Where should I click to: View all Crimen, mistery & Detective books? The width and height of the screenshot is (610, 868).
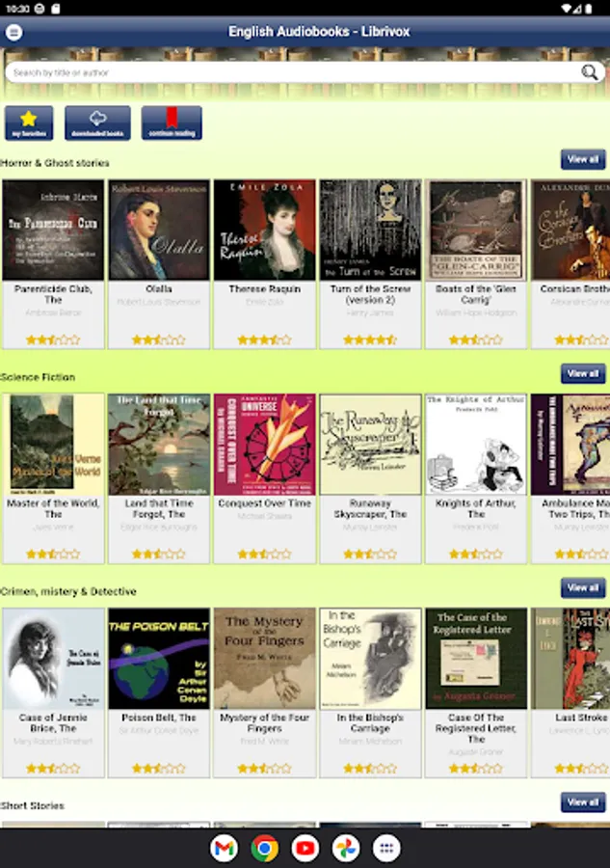tap(583, 588)
